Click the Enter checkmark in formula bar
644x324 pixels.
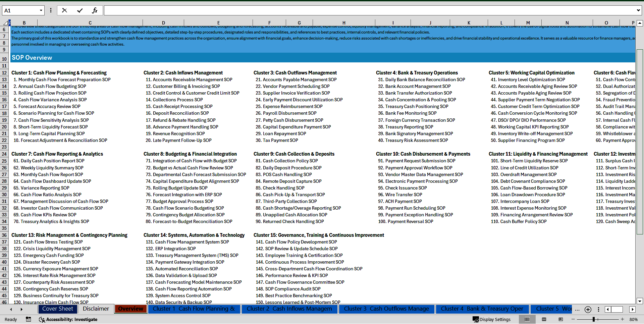point(79,10)
